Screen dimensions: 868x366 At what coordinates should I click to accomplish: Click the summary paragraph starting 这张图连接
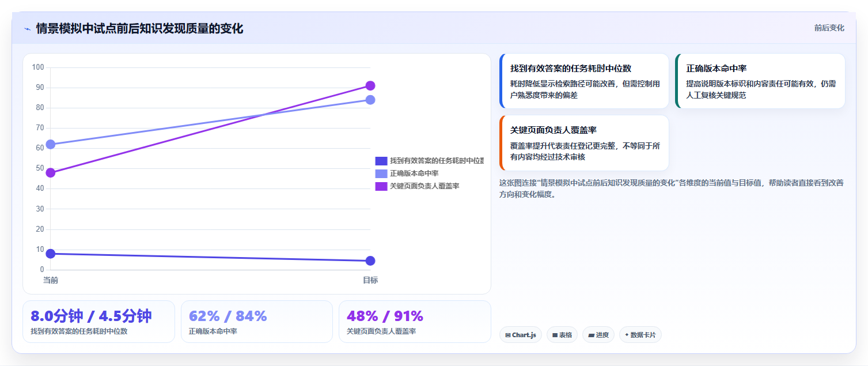tap(672, 188)
